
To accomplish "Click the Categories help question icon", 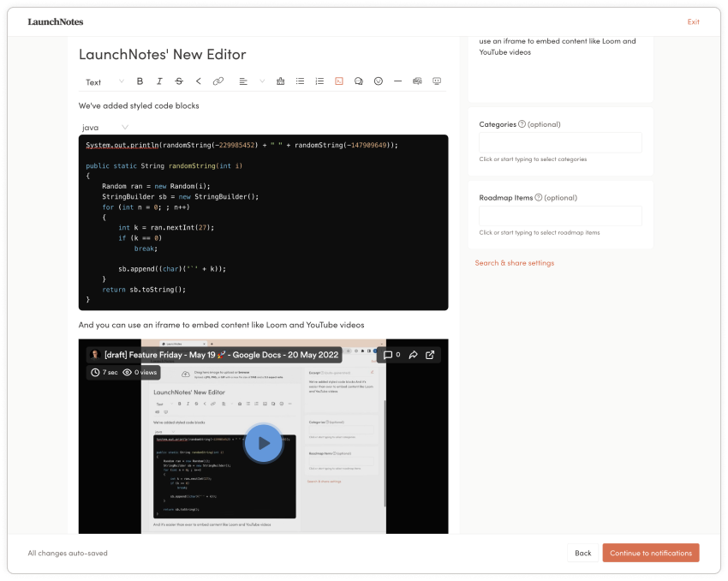I will (522, 124).
